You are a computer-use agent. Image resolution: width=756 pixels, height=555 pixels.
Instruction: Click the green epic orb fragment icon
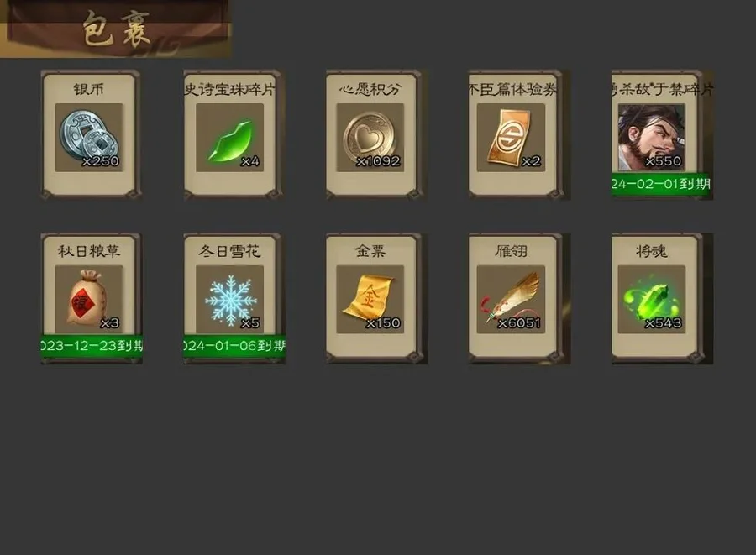pyautogui.click(x=230, y=138)
